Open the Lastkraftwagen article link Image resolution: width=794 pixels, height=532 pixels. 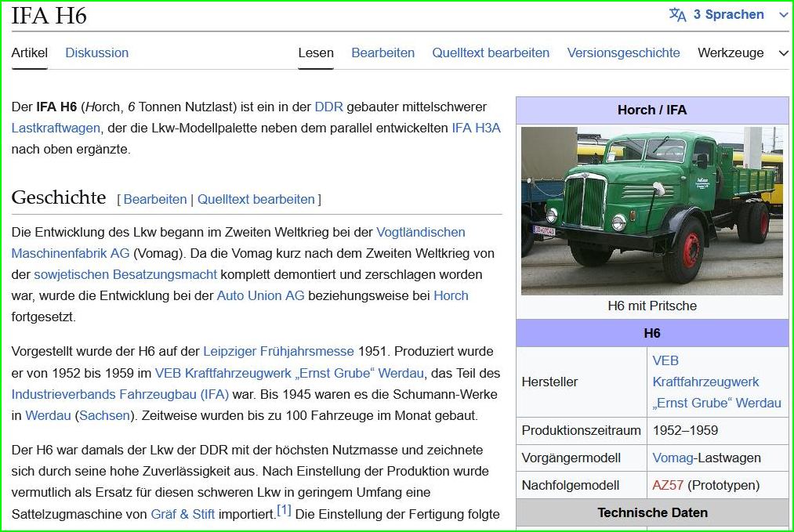point(56,128)
